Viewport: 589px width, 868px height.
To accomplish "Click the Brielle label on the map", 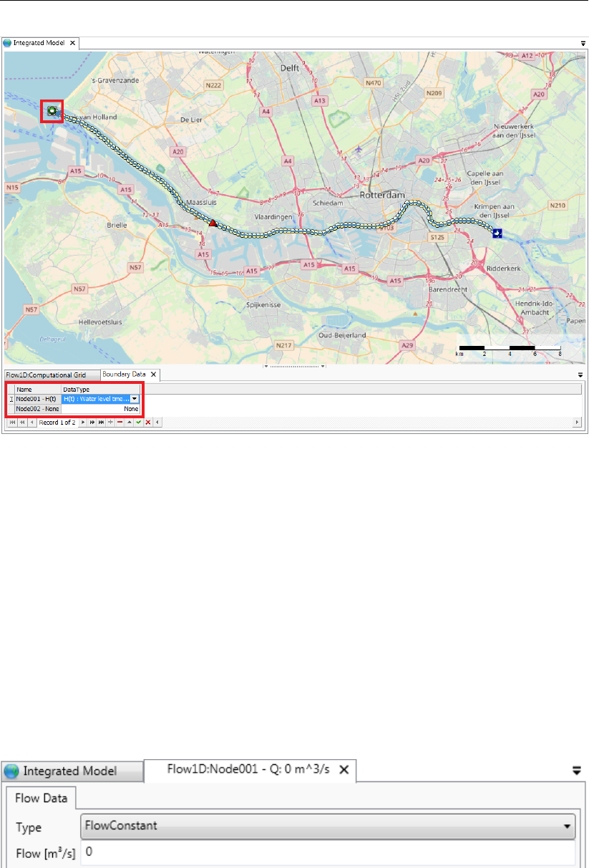I will [116, 224].
